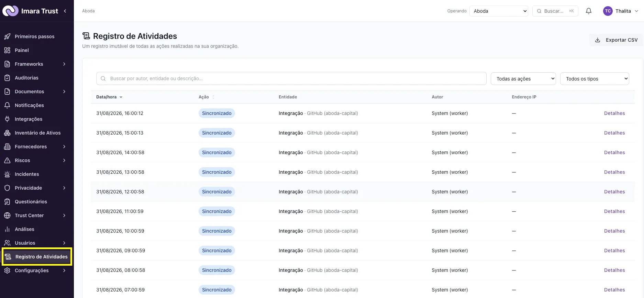Click the TC user avatar
Screen dimensions: 644x298
click(608, 11)
